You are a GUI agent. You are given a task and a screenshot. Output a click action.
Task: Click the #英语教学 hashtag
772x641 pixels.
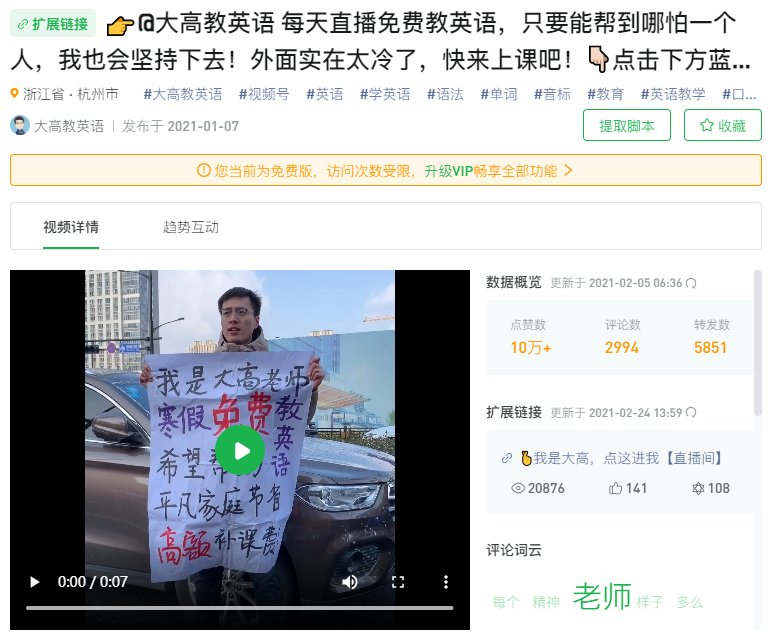click(673, 94)
